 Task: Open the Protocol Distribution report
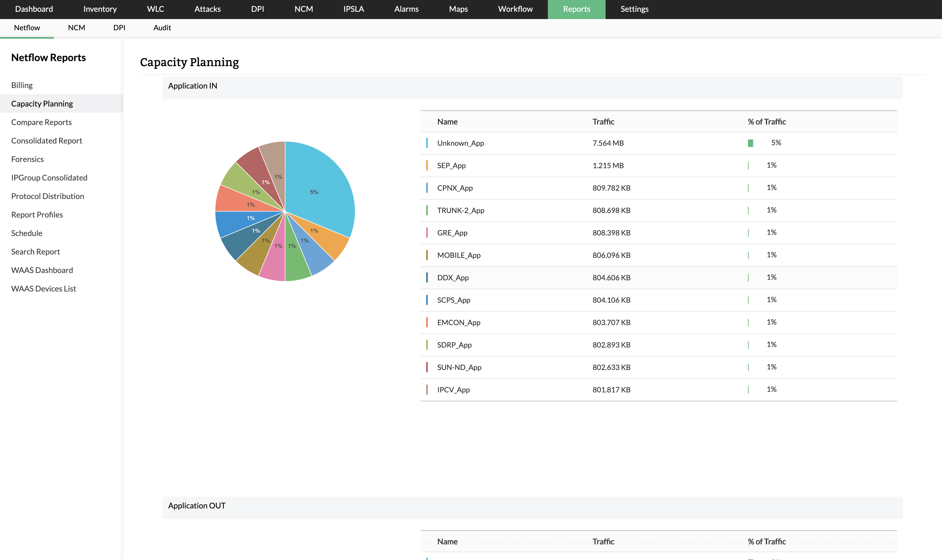click(48, 196)
